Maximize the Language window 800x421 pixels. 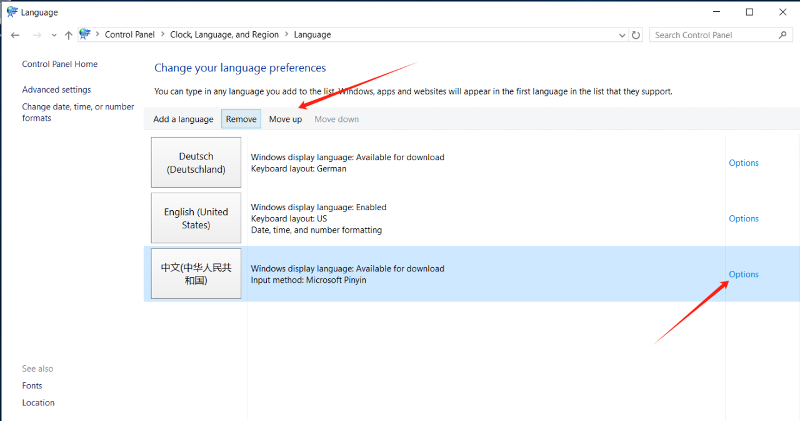tap(749, 12)
